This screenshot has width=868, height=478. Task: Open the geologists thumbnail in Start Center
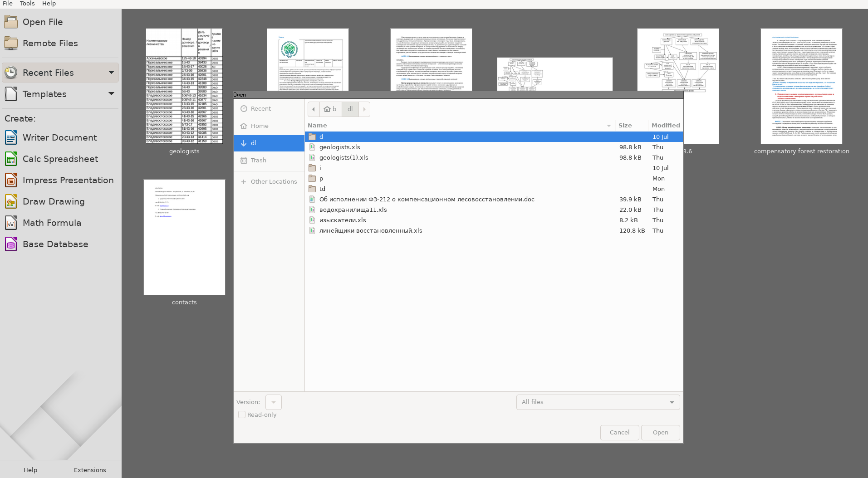184,86
